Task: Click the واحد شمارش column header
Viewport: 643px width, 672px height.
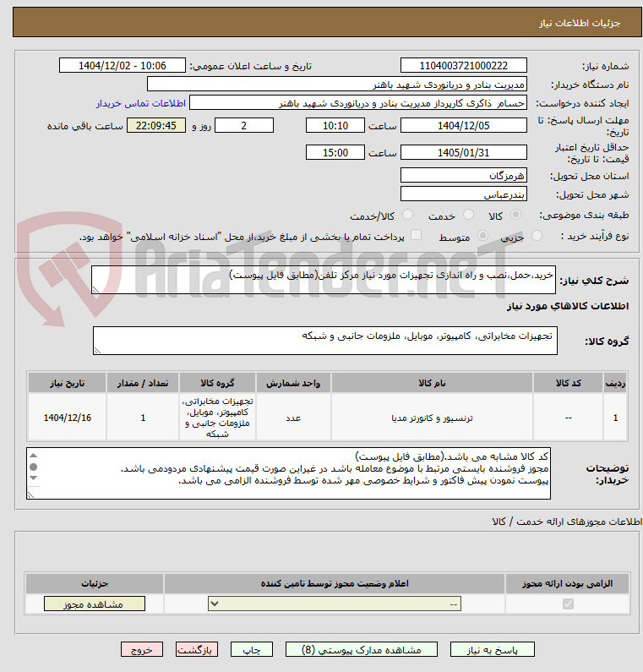Action: click(x=293, y=383)
